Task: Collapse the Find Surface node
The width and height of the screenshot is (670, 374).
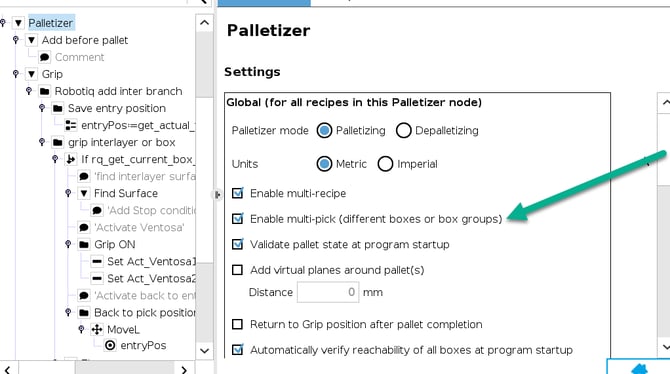Action: click(x=84, y=193)
